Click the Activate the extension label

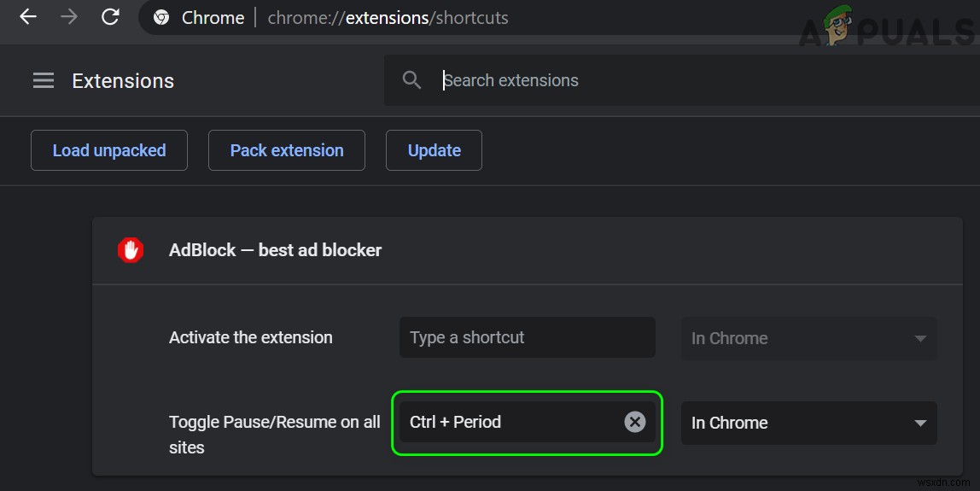[251, 338]
